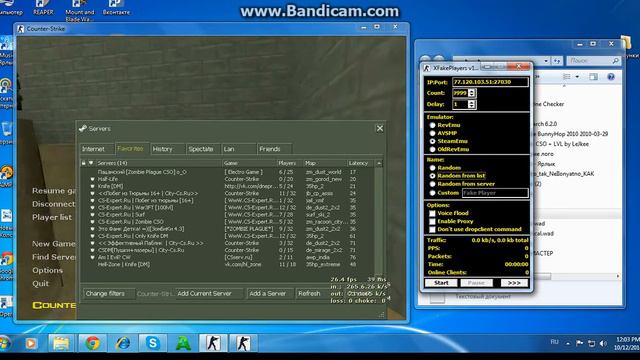Screen dimensions: 640x360
Task: Click the Delay spinner arrows in XFakePlayers
Action: (x=472, y=104)
